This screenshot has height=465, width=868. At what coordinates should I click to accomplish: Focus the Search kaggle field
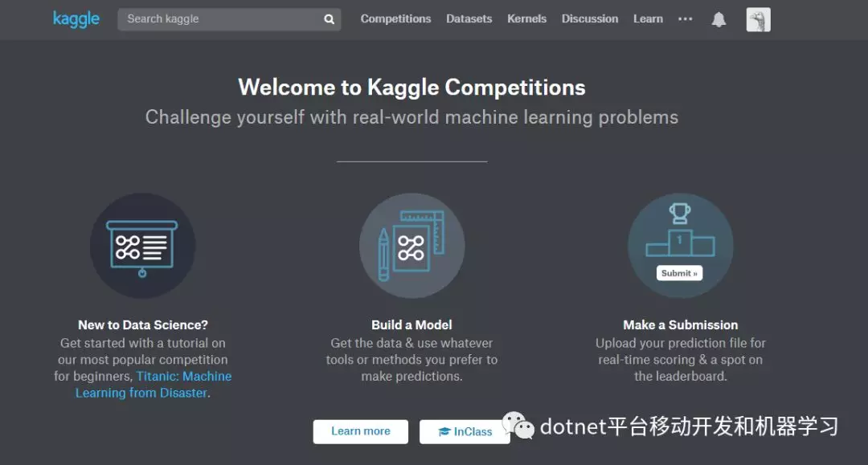[229, 19]
